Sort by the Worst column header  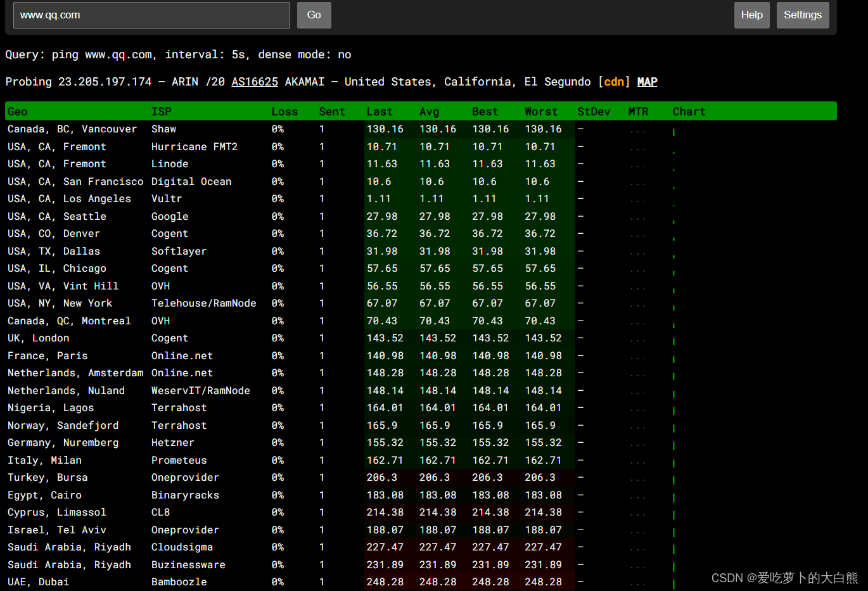[541, 111]
